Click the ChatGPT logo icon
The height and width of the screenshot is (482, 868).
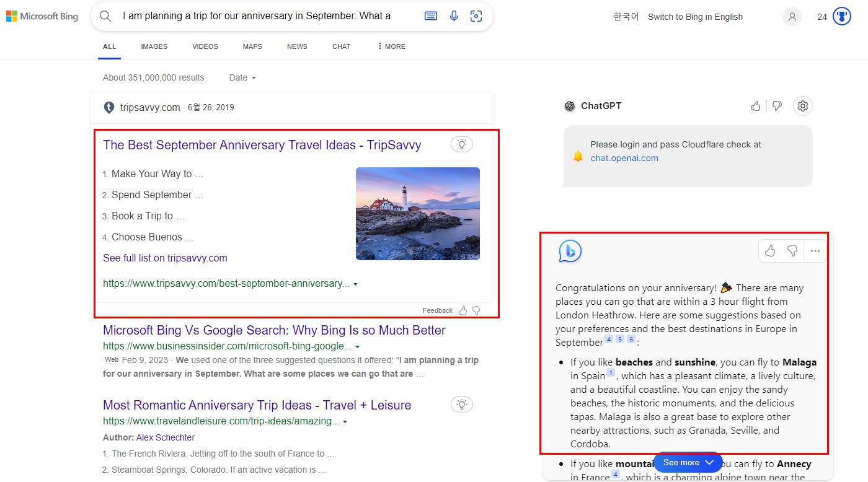point(570,106)
